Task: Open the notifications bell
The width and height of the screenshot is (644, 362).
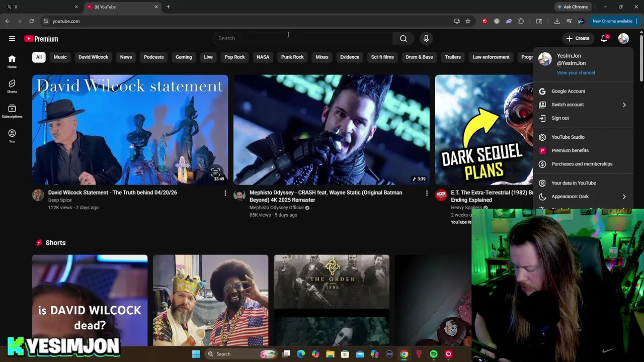Action: coord(604,38)
